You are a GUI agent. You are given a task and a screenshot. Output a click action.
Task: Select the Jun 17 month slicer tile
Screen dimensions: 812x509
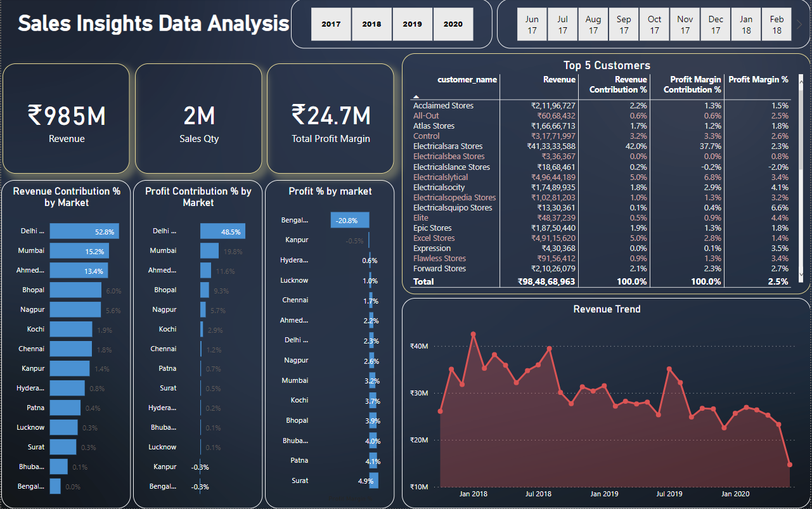(x=531, y=23)
